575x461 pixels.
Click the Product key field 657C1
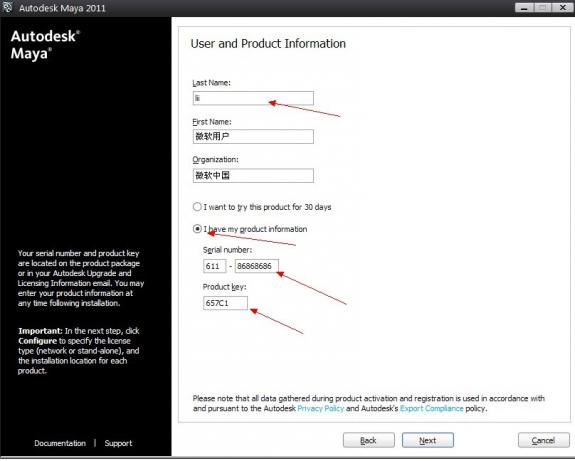pyautogui.click(x=225, y=303)
